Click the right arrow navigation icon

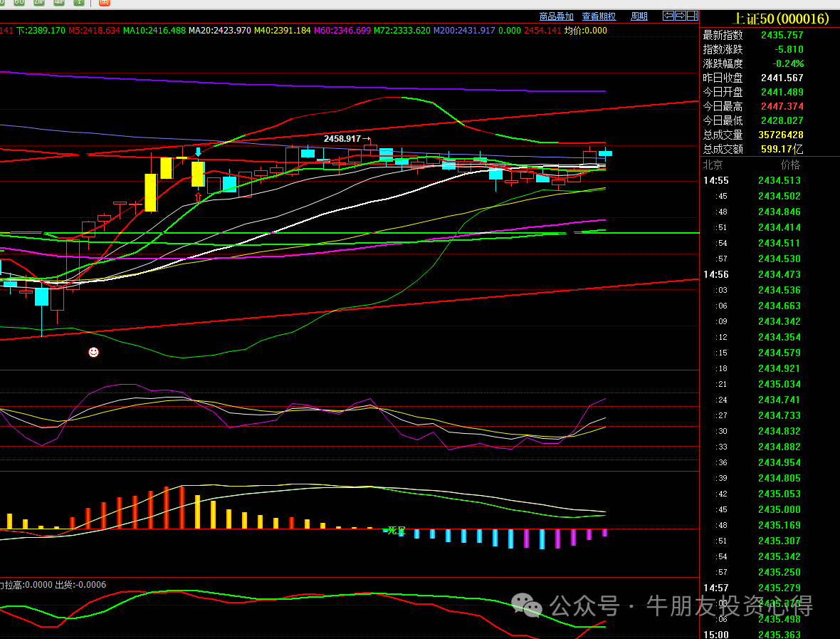click(680, 16)
